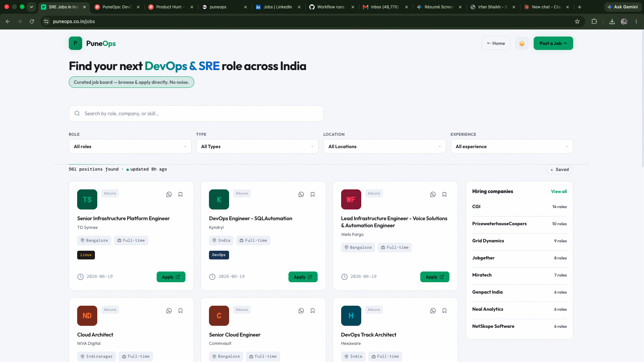Image resolution: width=644 pixels, height=362 pixels.
Task: Open the All Types dropdown
Action: (x=257, y=146)
